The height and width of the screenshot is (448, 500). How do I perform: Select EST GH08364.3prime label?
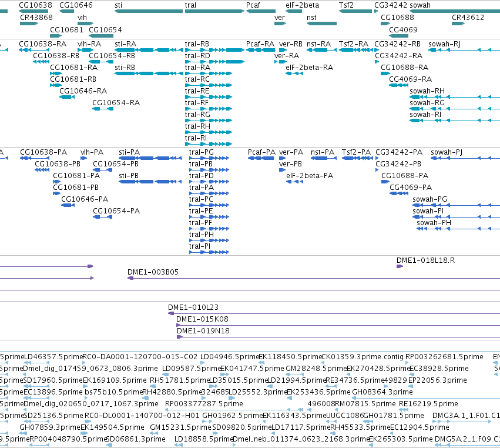tap(382, 392)
